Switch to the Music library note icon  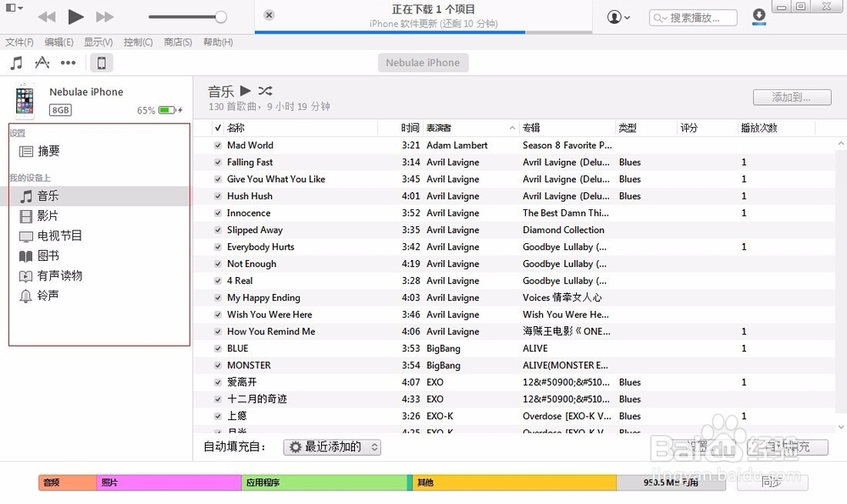point(17,64)
